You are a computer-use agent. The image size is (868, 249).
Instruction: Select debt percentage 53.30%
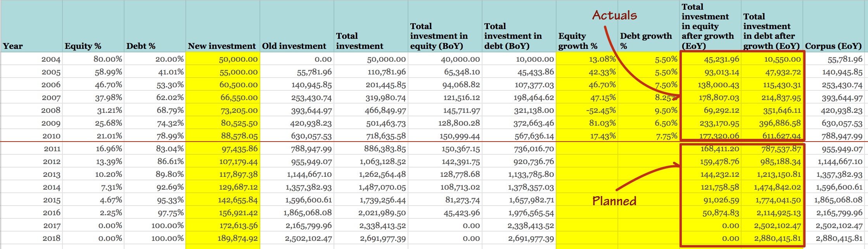point(155,85)
